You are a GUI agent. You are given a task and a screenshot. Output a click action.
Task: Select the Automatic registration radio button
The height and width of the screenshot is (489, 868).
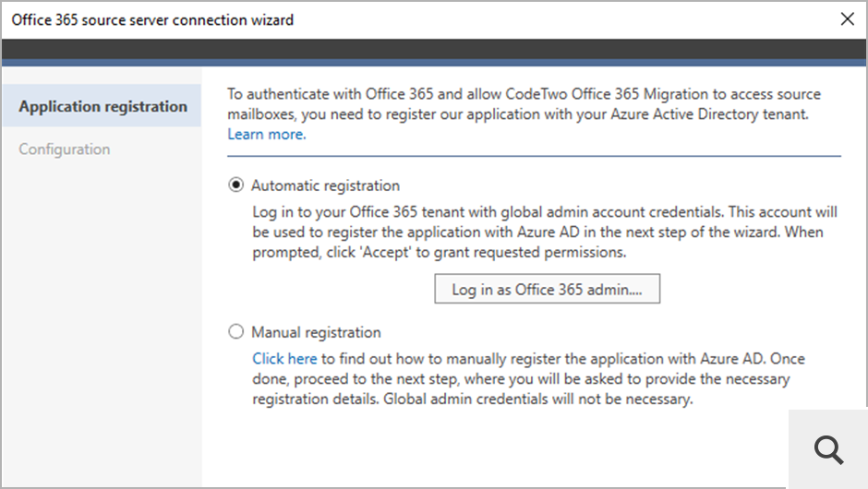[x=235, y=185]
